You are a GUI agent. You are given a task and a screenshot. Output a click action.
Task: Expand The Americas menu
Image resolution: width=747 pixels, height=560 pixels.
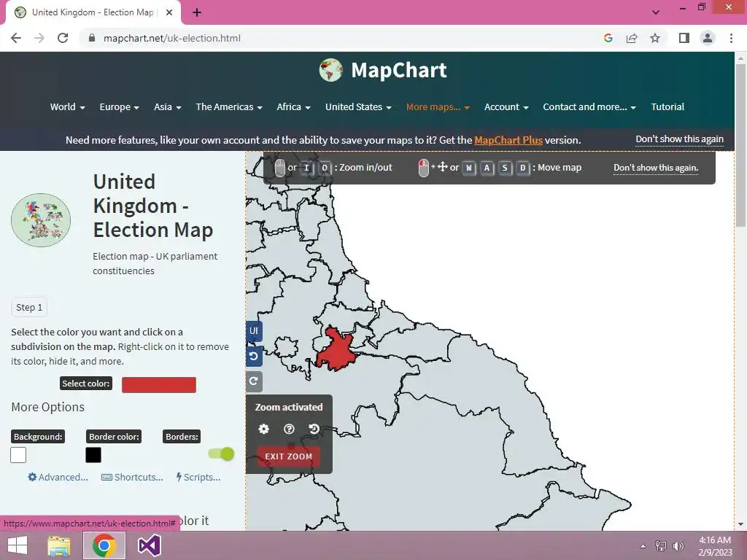pos(229,106)
